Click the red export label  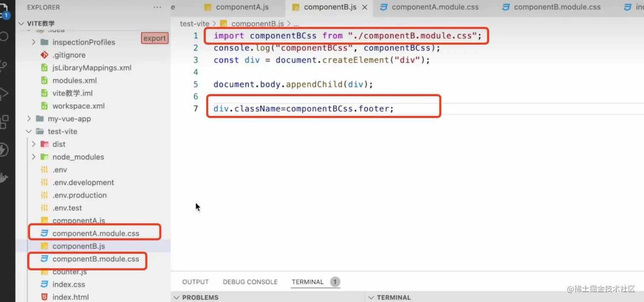155,38
